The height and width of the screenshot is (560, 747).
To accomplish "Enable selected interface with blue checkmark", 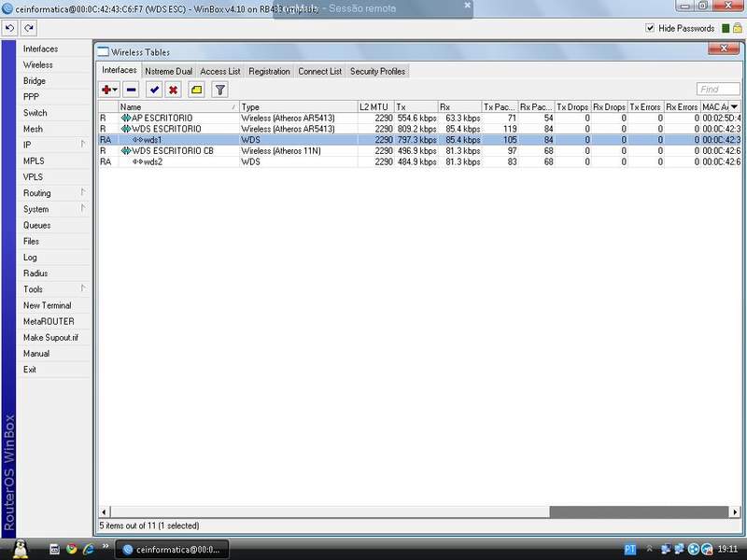I will 154,90.
